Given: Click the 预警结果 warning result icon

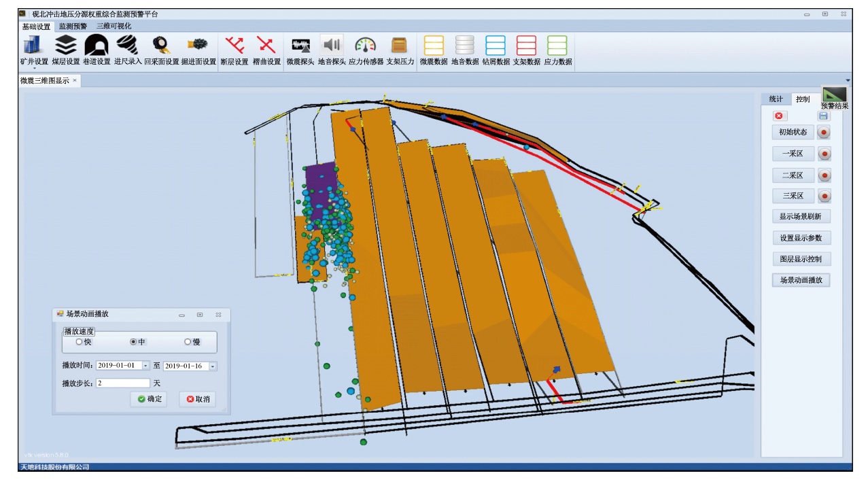Looking at the screenshot, I should click(834, 94).
